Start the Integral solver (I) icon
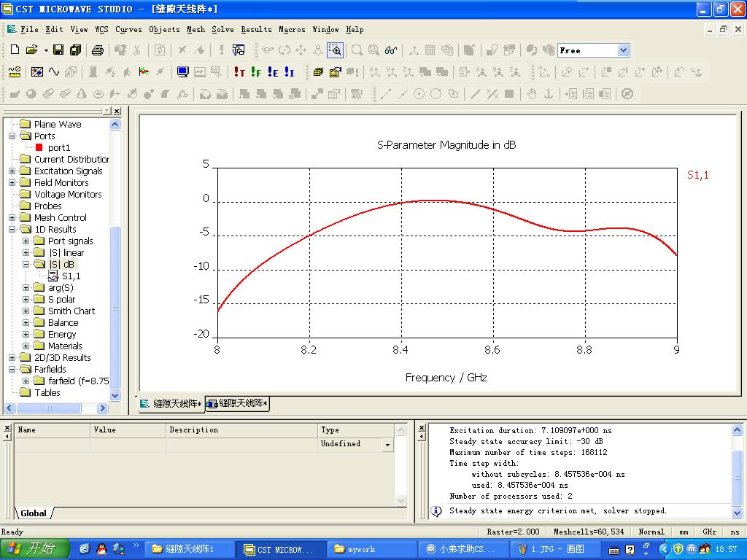Viewport: 747px width, 560px height. click(x=289, y=72)
